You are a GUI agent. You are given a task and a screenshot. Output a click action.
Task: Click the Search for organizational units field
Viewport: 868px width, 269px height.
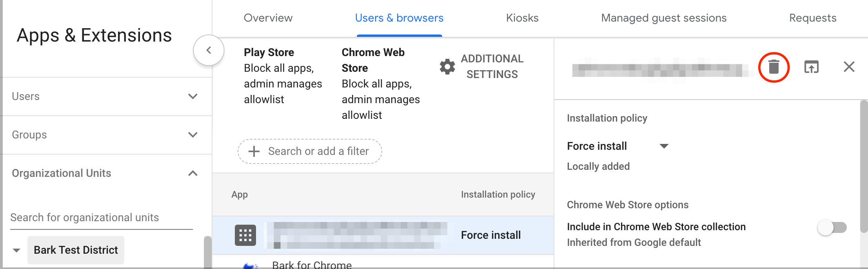click(x=102, y=218)
